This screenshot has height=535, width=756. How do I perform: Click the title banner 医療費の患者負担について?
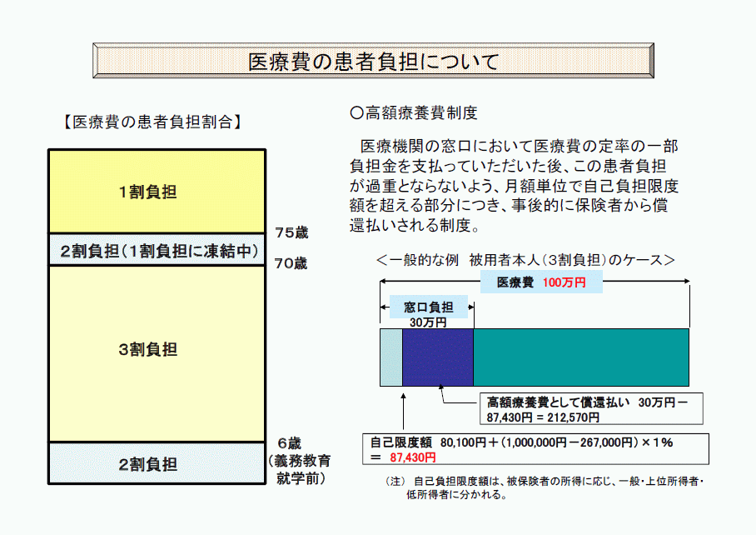click(373, 61)
